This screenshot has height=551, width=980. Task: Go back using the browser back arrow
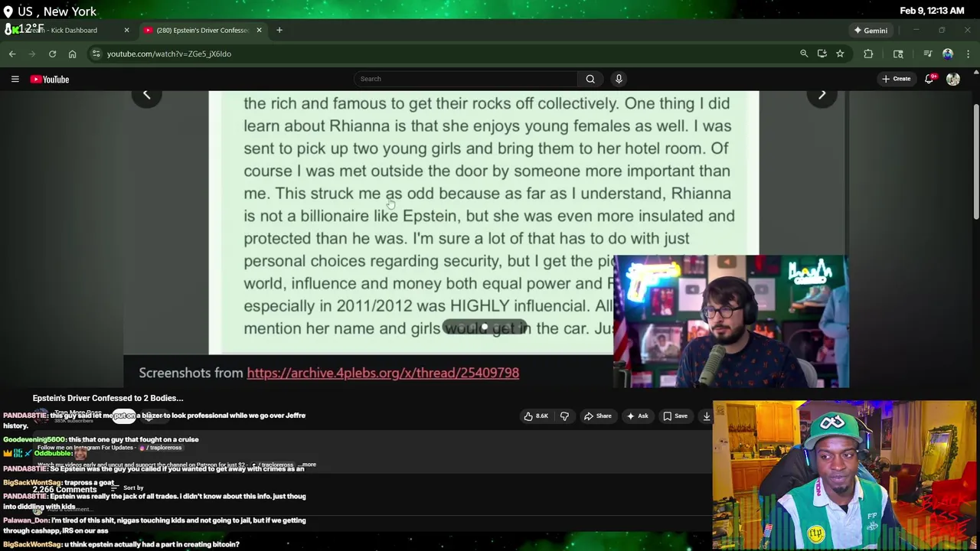[x=12, y=54]
